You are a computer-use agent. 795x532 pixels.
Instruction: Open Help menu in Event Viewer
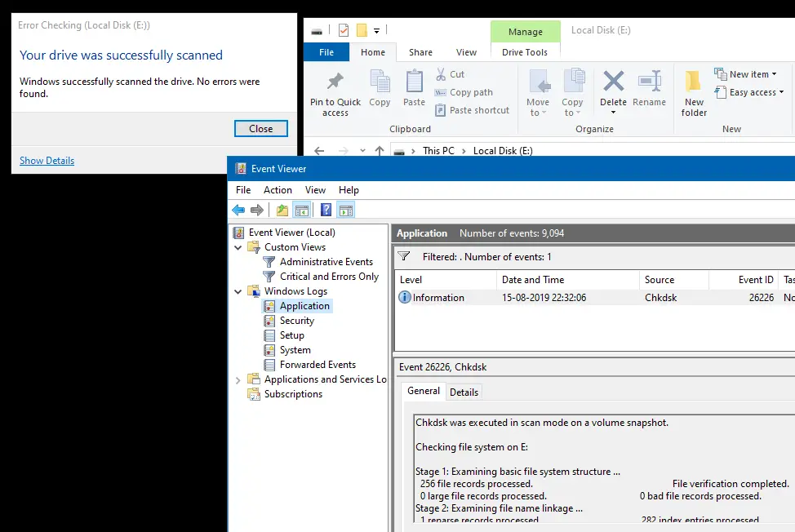click(349, 190)
